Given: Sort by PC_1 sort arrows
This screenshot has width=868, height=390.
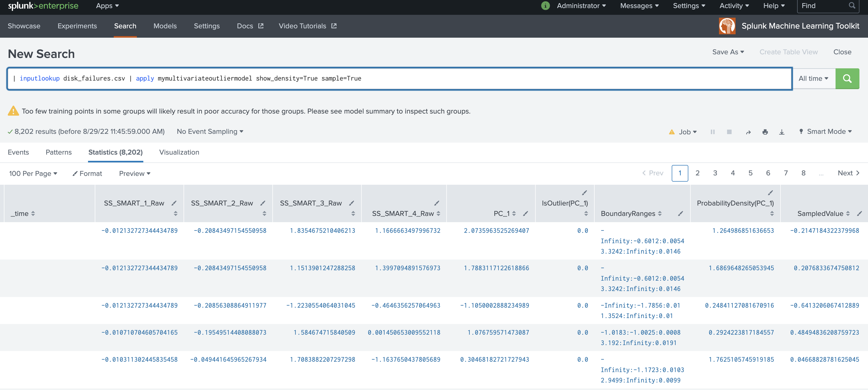Looking at the screenshot, I should click(x=514, y=213).
